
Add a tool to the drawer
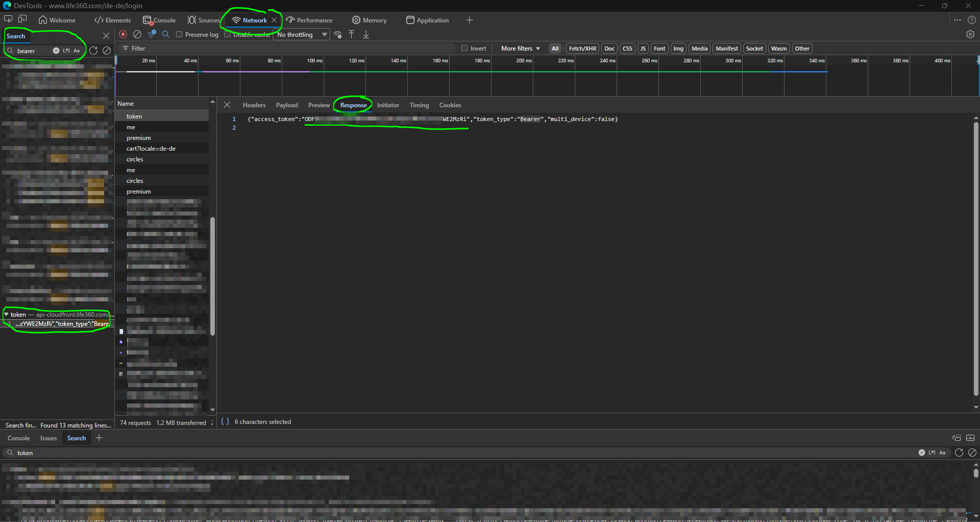tap(99, 438)
